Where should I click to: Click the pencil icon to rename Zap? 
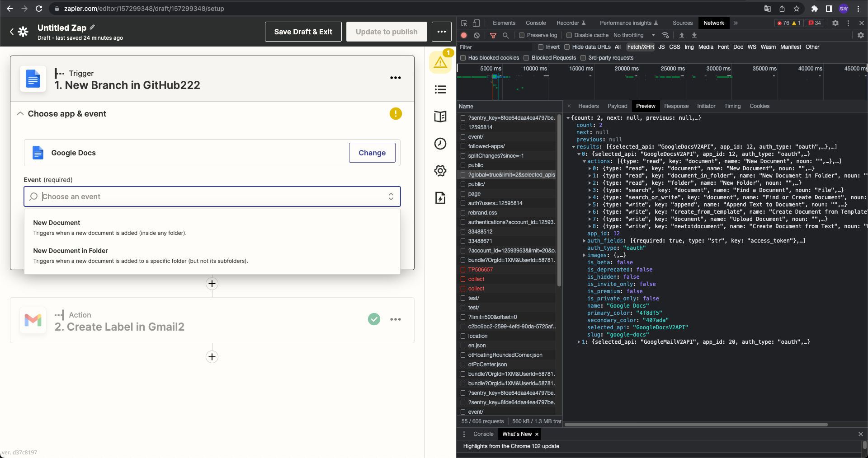(x=92, y=27)
